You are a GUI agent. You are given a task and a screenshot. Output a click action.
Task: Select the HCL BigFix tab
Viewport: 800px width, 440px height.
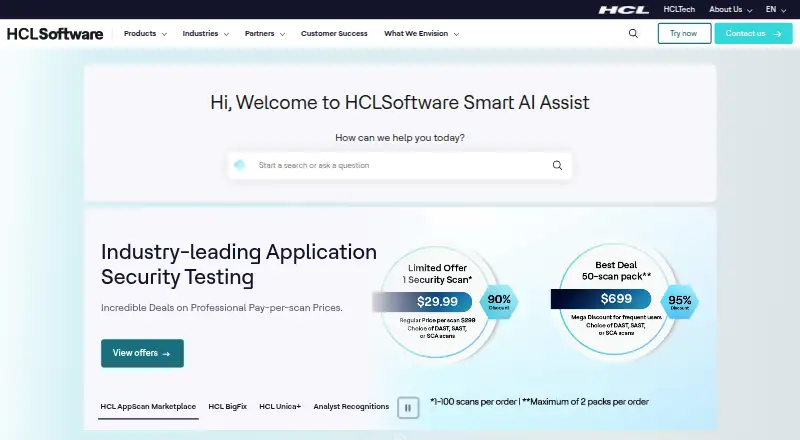pyautogui.click(x=228, y=407)
